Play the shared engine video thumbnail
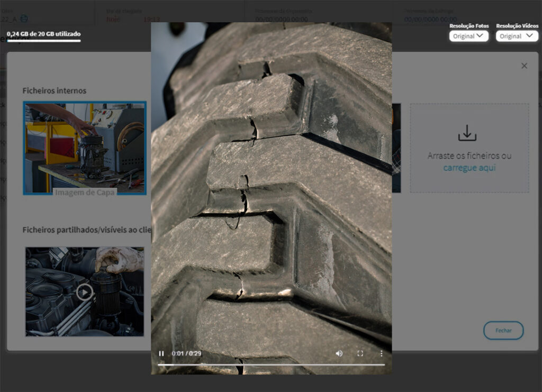This screenshot has height=392, width=542. (85, 291)
